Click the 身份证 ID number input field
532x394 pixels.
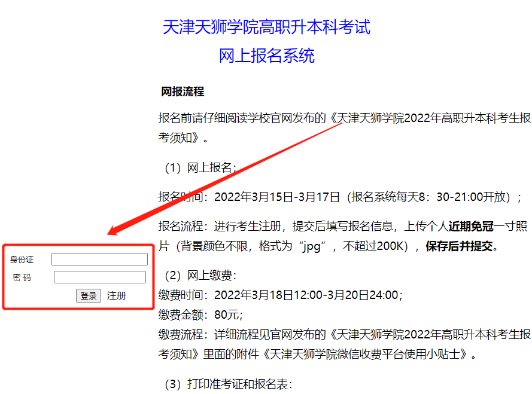99,259
